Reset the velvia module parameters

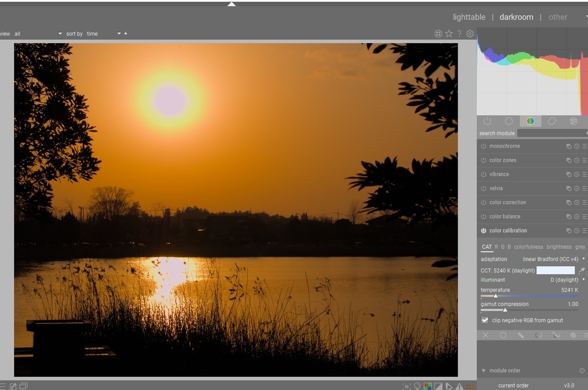(577, 188)
